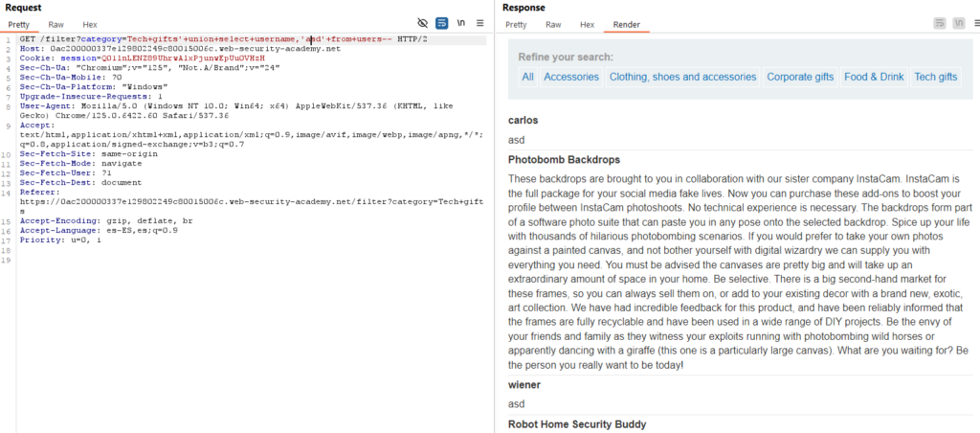Click the 'asd' value under wiener
980x433 pixels.
click(516, 404)
